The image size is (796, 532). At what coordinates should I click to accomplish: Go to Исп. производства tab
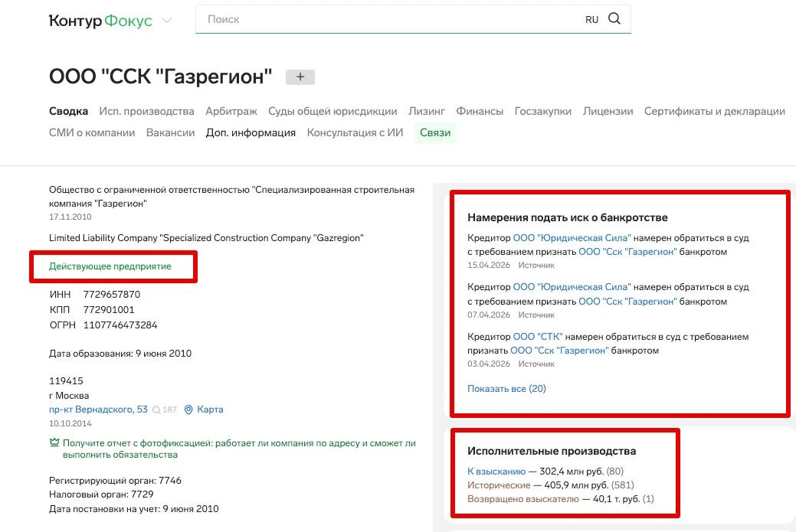coord(146,111)
